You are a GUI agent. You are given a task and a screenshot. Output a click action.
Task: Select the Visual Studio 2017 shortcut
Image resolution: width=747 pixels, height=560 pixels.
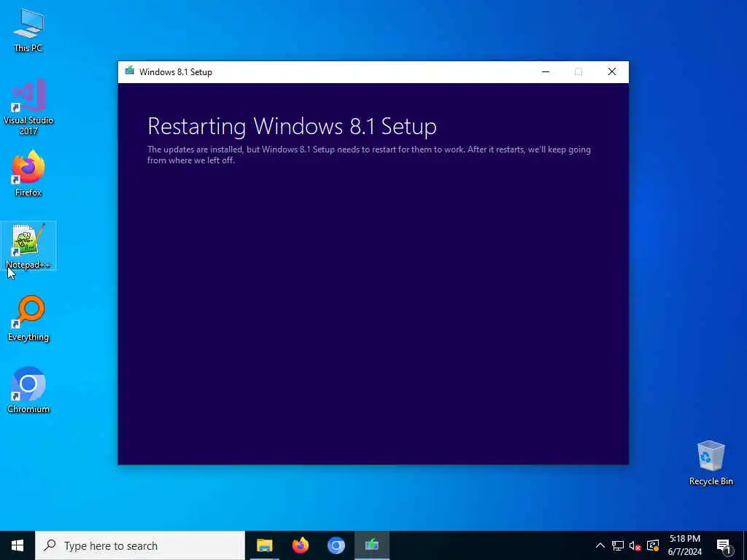coord(28,106)
